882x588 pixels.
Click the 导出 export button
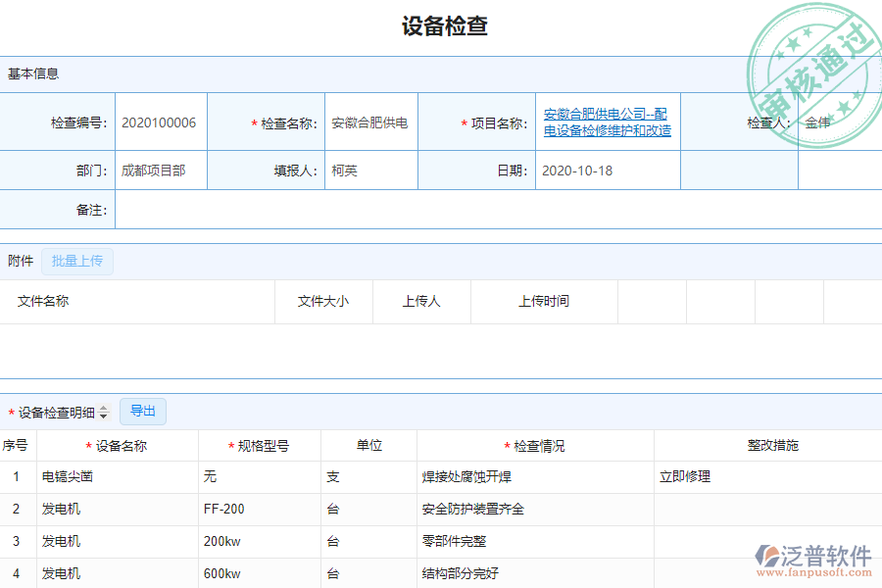click(x=142, y=412)
